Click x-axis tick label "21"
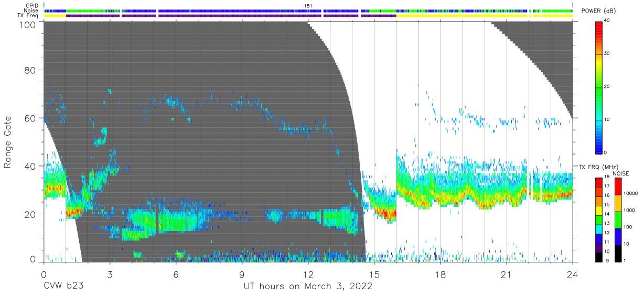The height and width of the screenshot is (297, 644). (507, 274)
